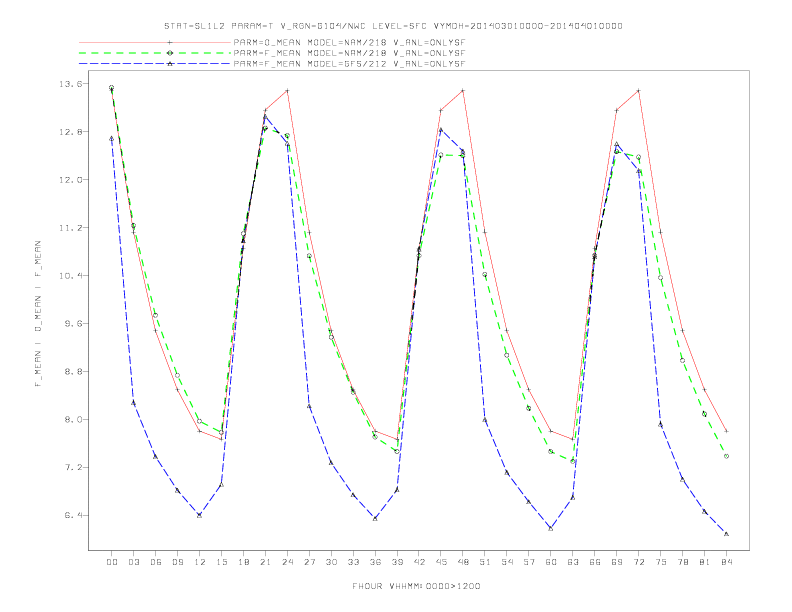Click x-axis tick label 03
Image resolution: width=792 pixels, height=612 pixels.
tap(133, 562)
